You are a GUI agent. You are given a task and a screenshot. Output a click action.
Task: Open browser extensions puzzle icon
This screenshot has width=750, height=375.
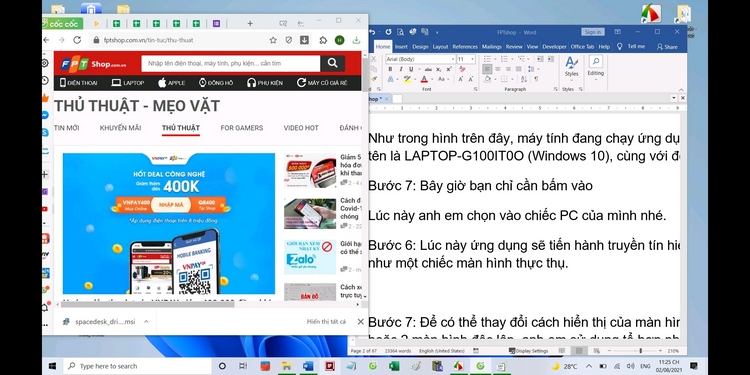click(x=323, y=40)
